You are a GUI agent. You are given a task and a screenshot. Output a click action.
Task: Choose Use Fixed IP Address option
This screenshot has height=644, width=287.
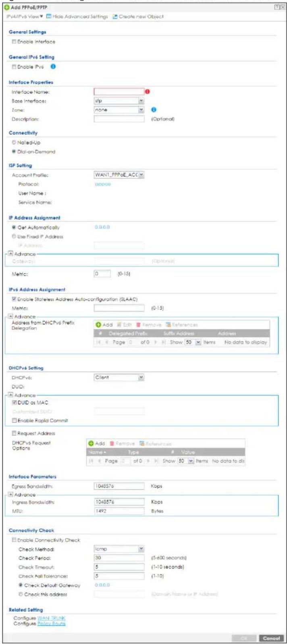[x=14, y=236]
